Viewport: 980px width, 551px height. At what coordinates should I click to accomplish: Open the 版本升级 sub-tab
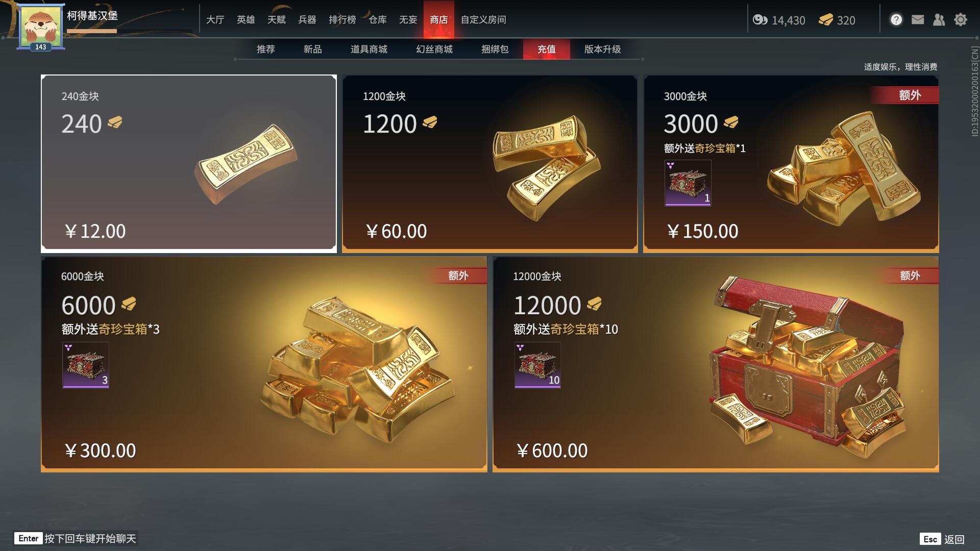pyautogui.click(x=602, y=49)
